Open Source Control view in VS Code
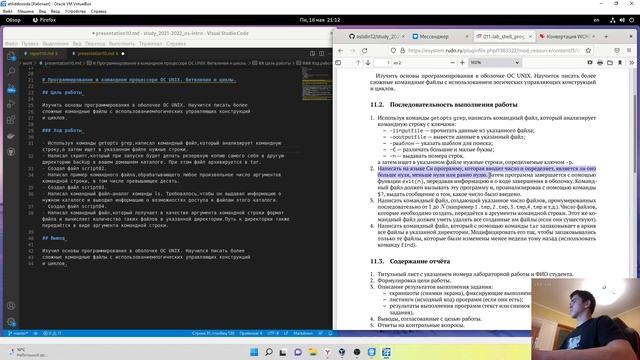Screen dimensions: 640x360 (x=11, y=88)
